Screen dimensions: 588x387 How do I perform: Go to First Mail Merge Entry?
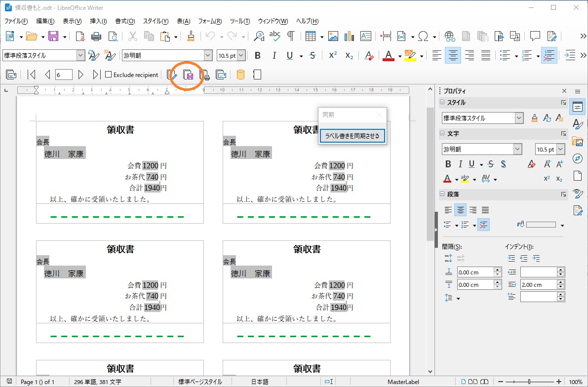tap(32, 75)
